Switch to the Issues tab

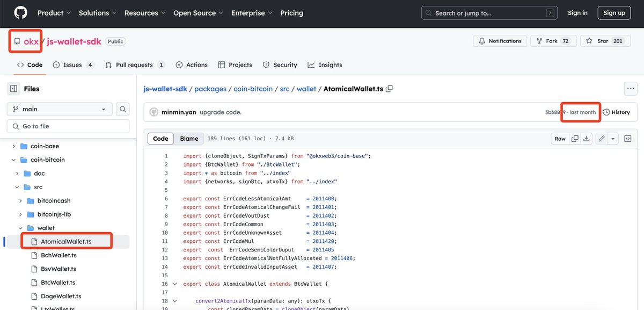pos(74,65)
